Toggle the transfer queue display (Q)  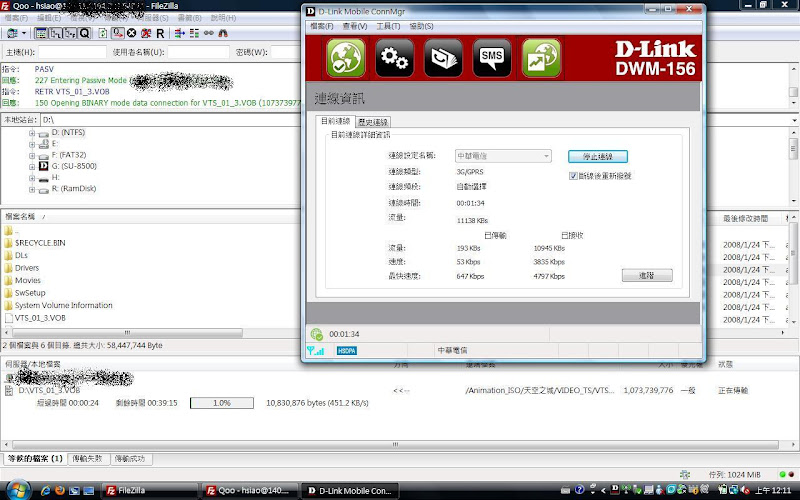(85, 33)
